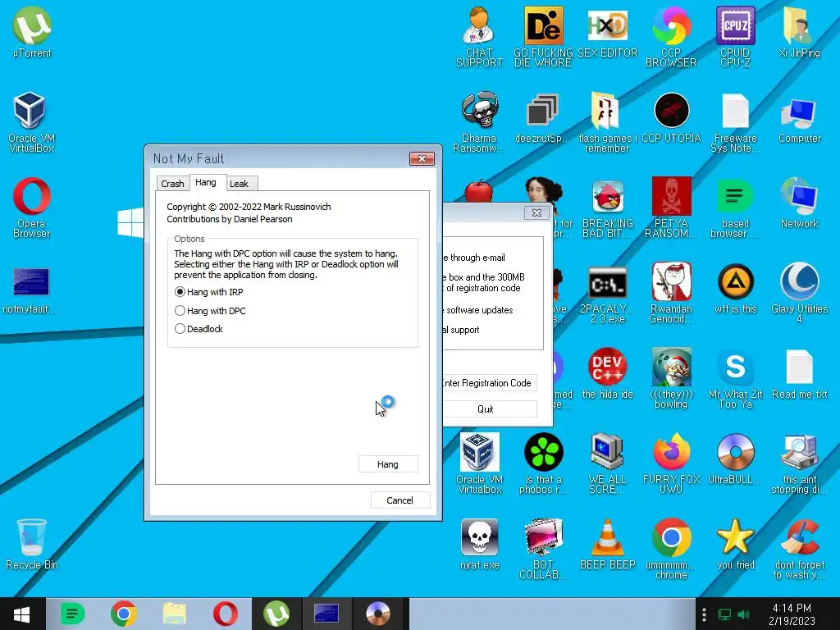
Task: Open the this aint stopping di... icon
Action: tap(799, 464)
